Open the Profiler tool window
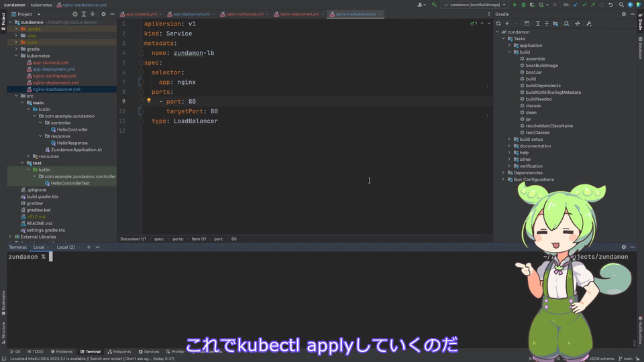644x362 pixels. point(175,352)
